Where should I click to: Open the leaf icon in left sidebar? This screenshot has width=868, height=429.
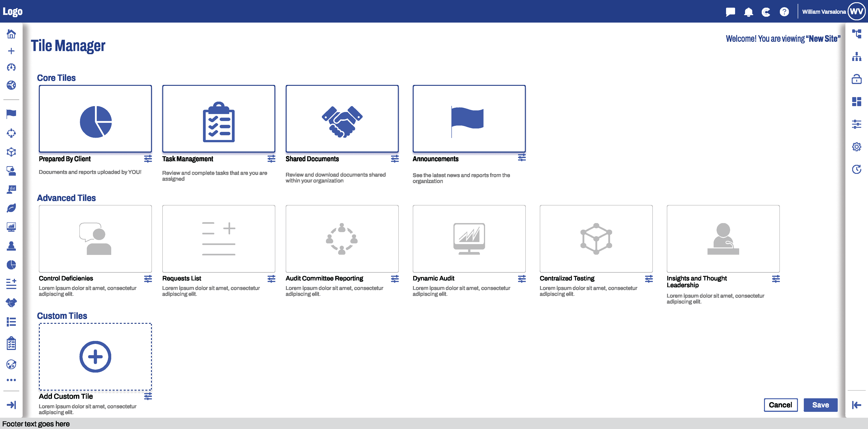point(11,208)
